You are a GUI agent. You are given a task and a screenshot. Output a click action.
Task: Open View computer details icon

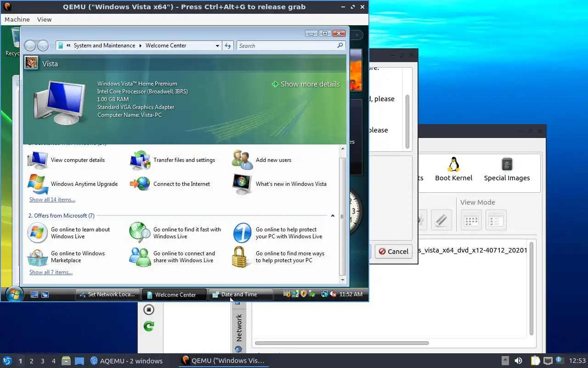38,160
